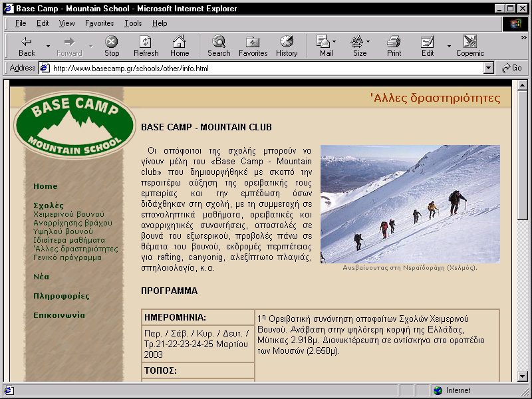This screenshot has height=399, width=532.
Task: Click in the address URL field
Action: pos(267,68)
